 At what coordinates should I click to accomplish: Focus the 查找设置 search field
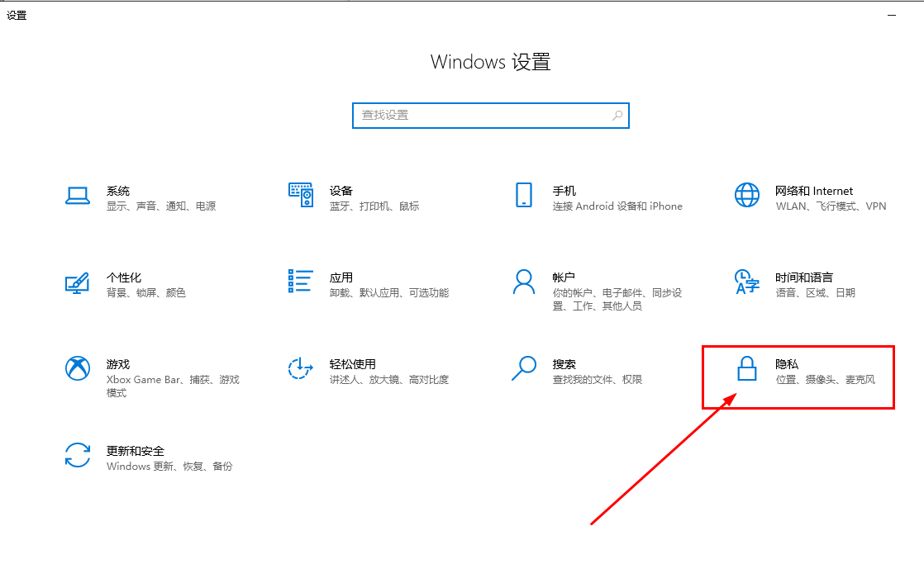pyautogui.click(x=490, y=116)
